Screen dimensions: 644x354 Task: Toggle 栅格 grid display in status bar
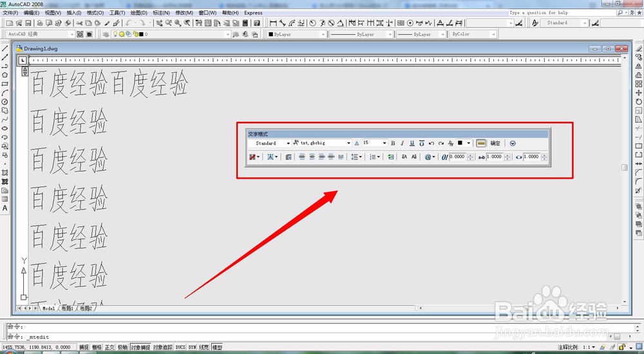tap(97, 348)
